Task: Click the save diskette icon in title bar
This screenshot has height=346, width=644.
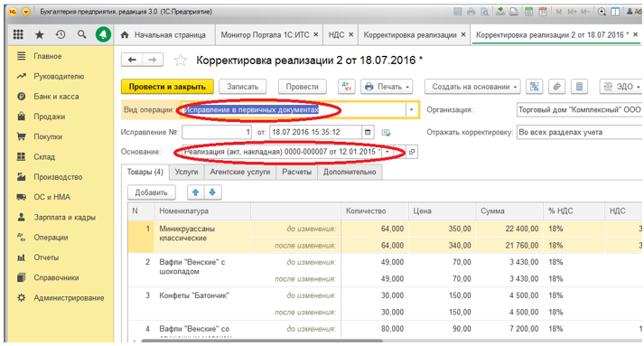Action: coord(458,12)
